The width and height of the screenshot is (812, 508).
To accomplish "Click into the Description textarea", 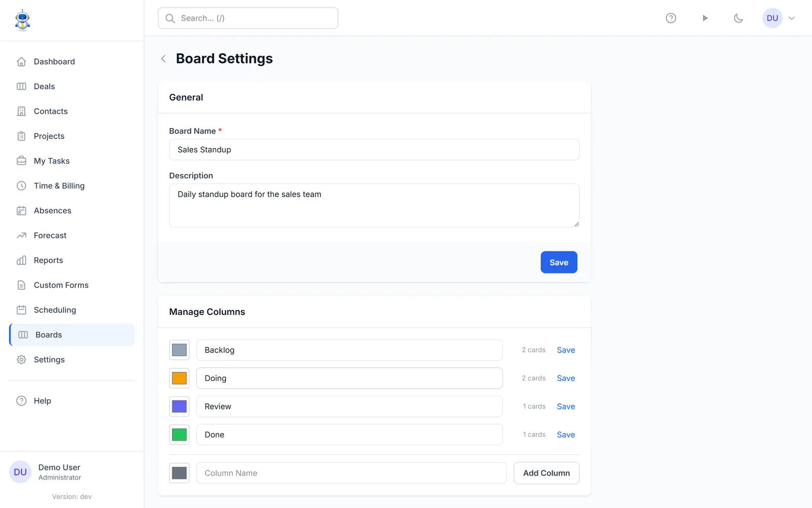I will point(374,205).
